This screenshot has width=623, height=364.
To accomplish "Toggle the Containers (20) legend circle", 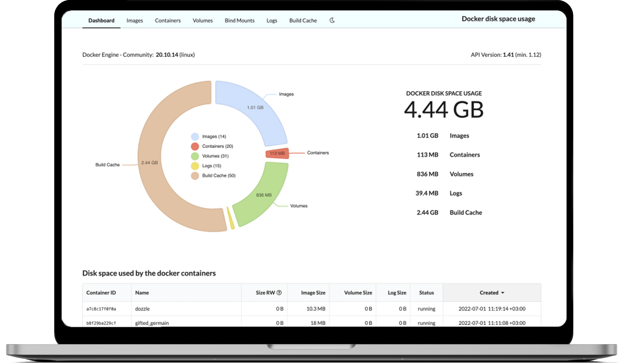I will [195, 146].
